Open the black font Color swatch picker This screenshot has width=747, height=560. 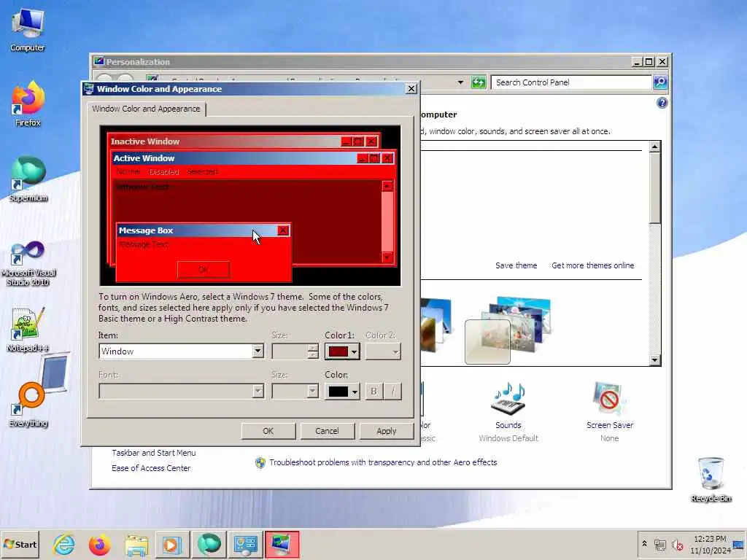tap(342, 392)
